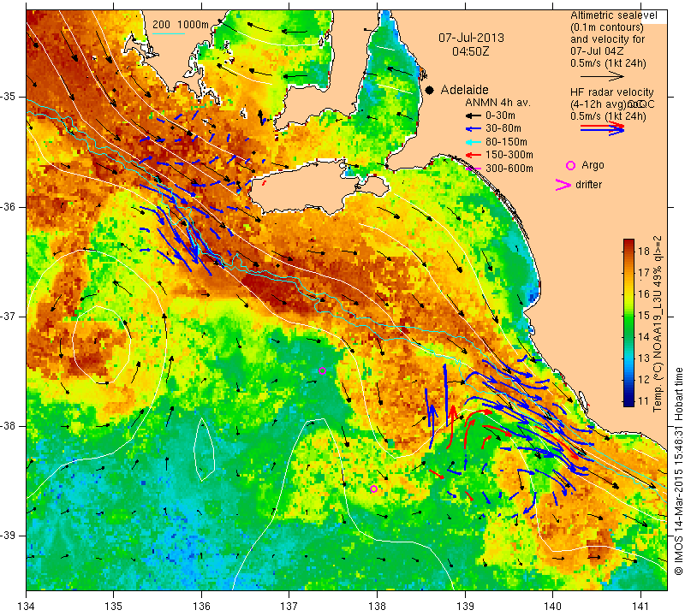Click the 'Argo' legend label
Viewport: 685px width, 616px height.
tap(593, 165)
